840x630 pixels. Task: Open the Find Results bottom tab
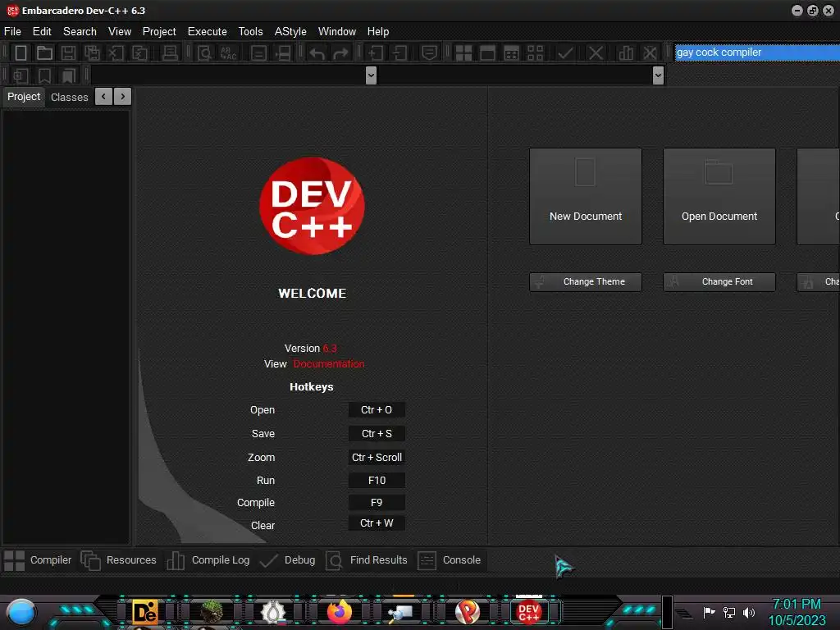coord(367,560)
